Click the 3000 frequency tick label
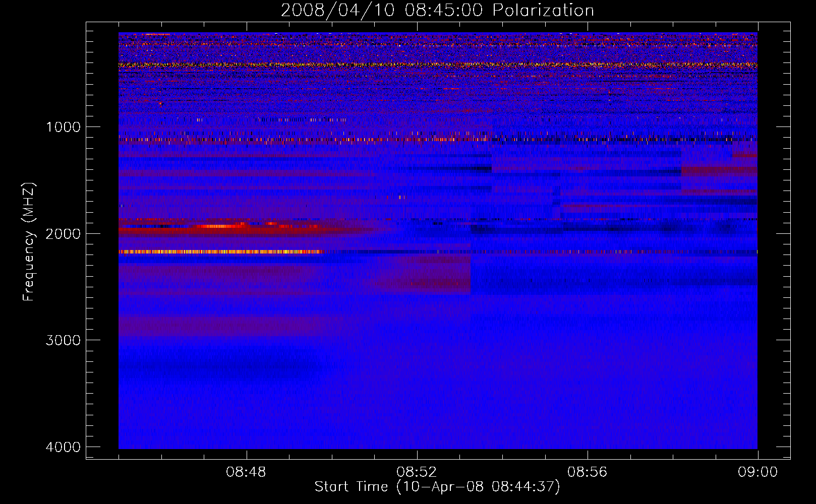816x504 pixels. [x=63, y=340]
